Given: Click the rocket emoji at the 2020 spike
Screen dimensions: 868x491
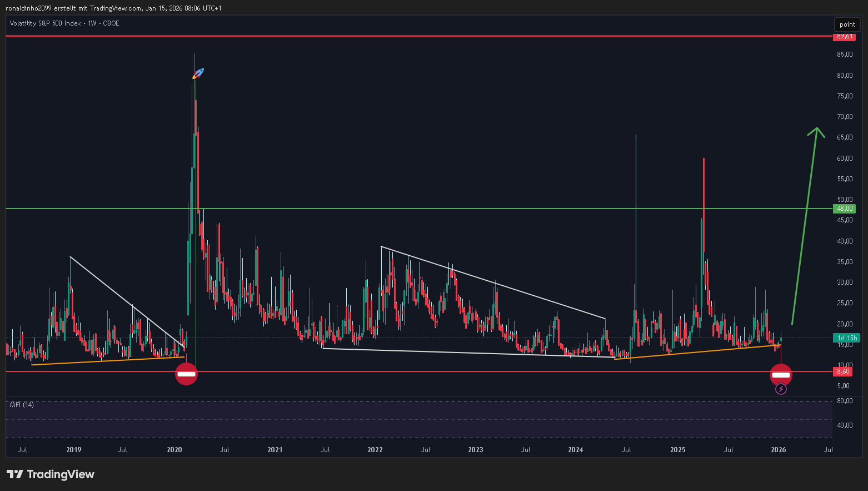Looking at the screenshot, I should click(x=198, y=73).
